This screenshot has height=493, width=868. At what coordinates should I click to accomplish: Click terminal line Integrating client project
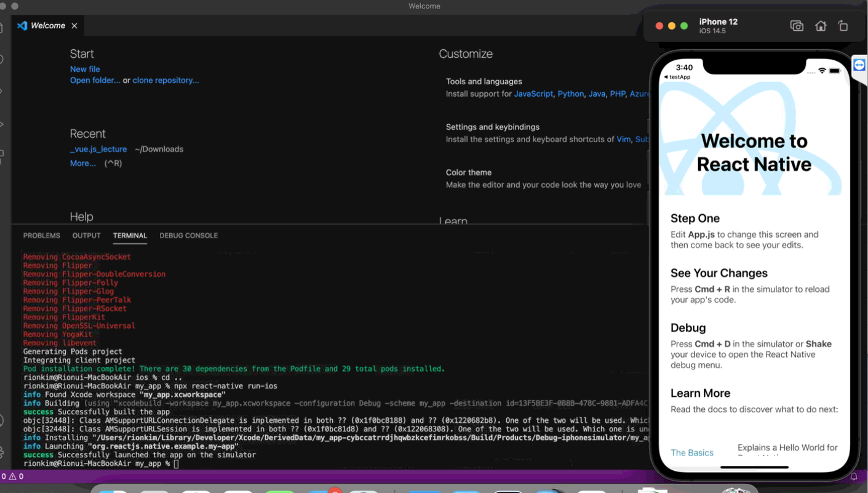79,360
